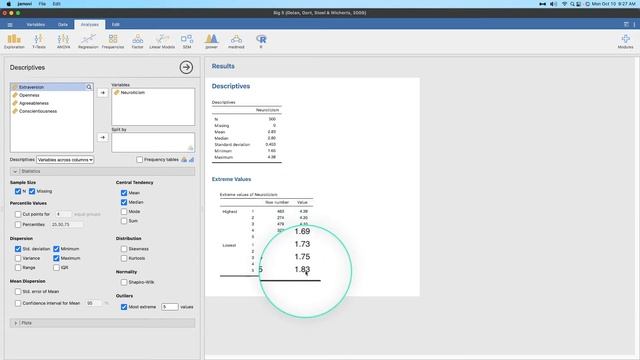Image resolution: width=640 pixels, height=360 pixels.
Task: Enable the Sum checkbox
Action: (124, 221)
